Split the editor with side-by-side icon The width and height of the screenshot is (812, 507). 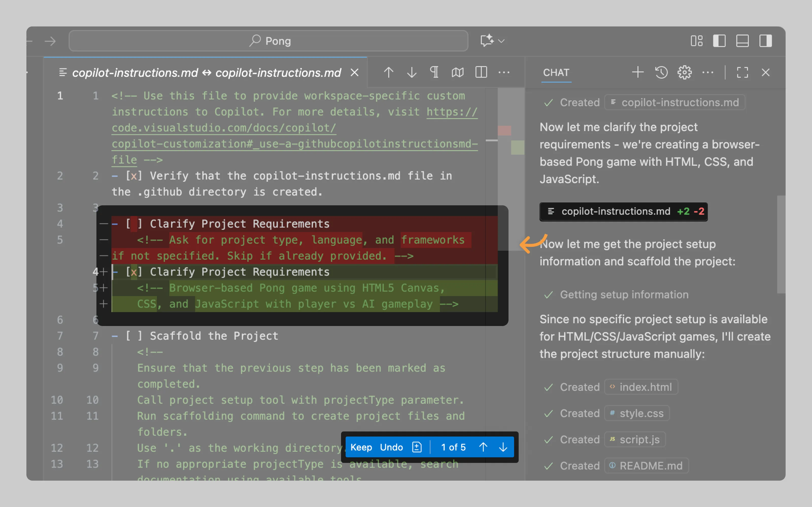tap(481, 73)
